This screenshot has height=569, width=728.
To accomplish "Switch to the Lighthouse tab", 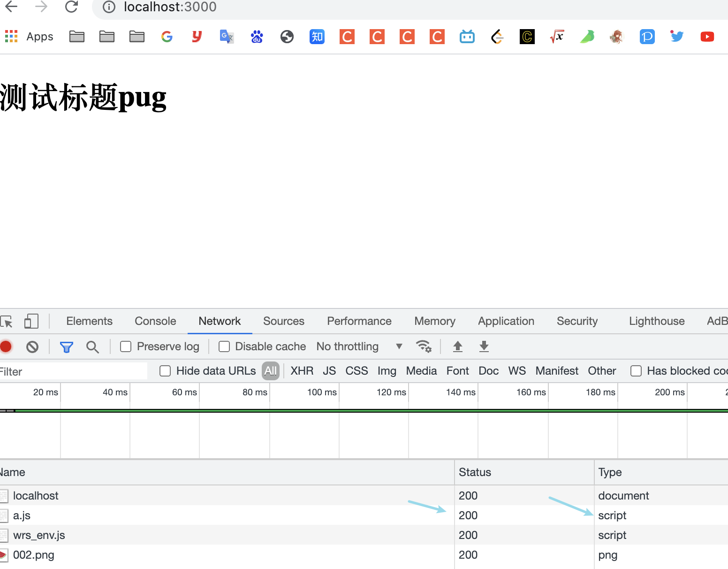I will pos(657,321).
